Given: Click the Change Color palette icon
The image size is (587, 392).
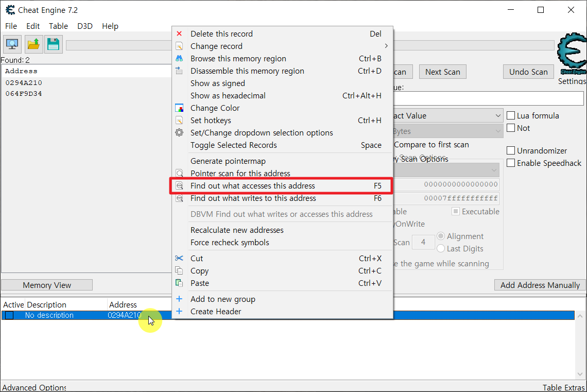Looking at the screenshot, I should pos(179,108).
